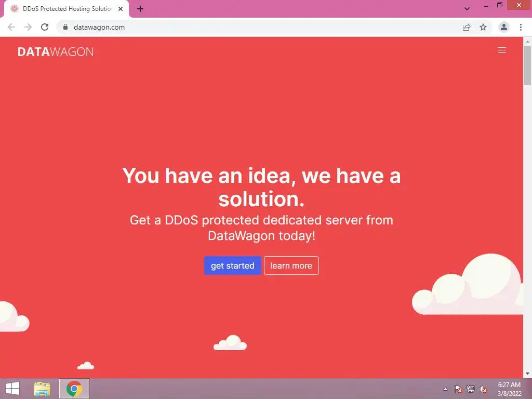Screen dimensions: 532x399
Task: Open Chrome's three-dot menu
Action: (521, 27)
